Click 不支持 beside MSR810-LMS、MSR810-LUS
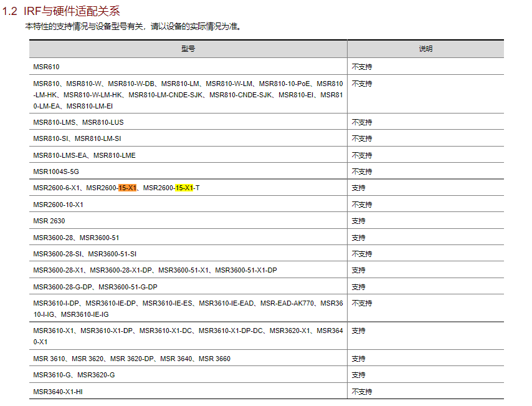Viewport: 532px width, 406px height. [362, 122]
